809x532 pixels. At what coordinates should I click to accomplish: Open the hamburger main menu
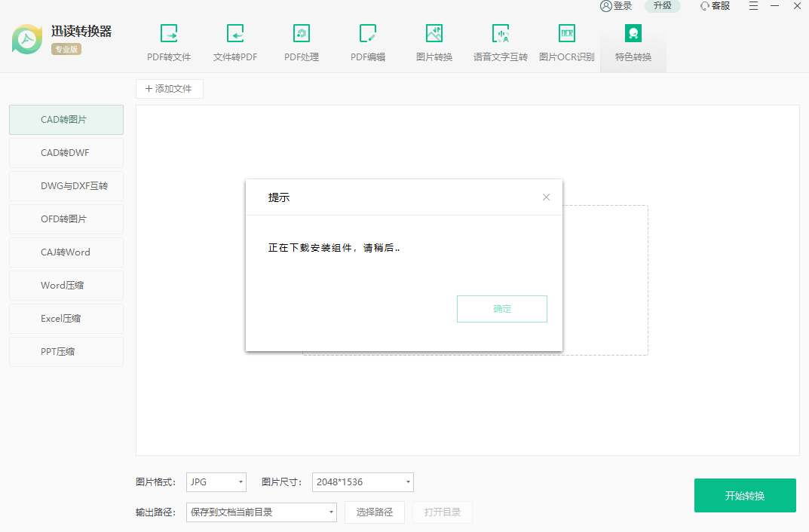pyautogui.click(x=754, y=6)
